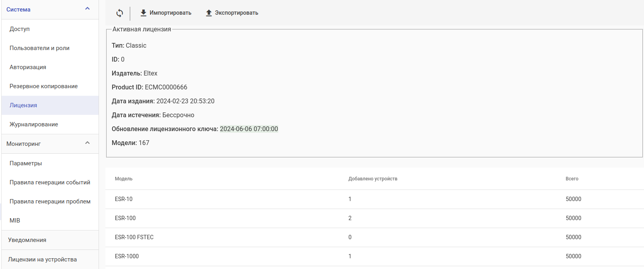644x269 pixels.
Task: Open the Журналирование page
Action: [x=34, y=124]
